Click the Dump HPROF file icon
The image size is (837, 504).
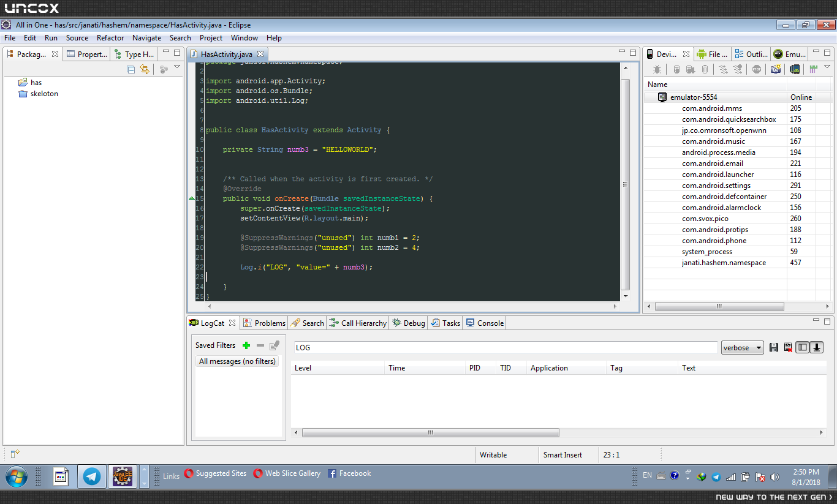click(x=691, y=70)
